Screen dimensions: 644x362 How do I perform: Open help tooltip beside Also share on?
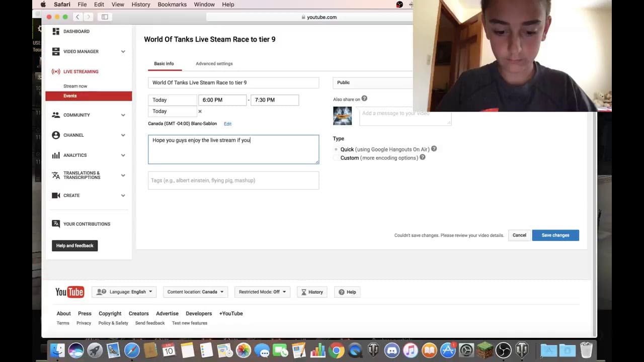(x=364, y=99)
